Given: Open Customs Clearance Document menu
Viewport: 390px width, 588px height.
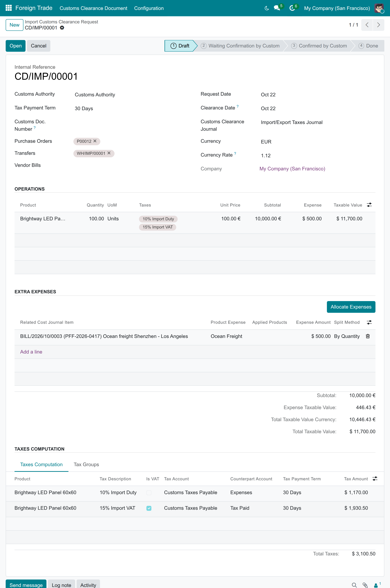Looking at the screenshot, I should click(93, 8).
